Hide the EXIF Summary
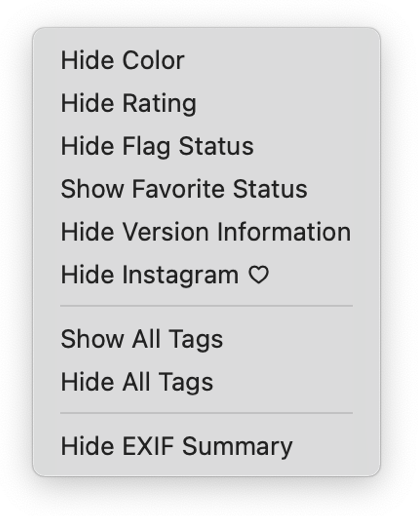 click(206, 446)
